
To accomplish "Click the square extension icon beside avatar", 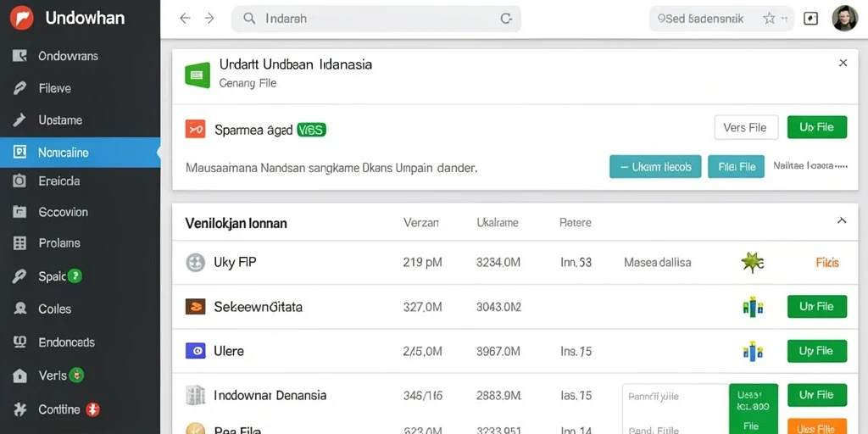I will (811, 19).
